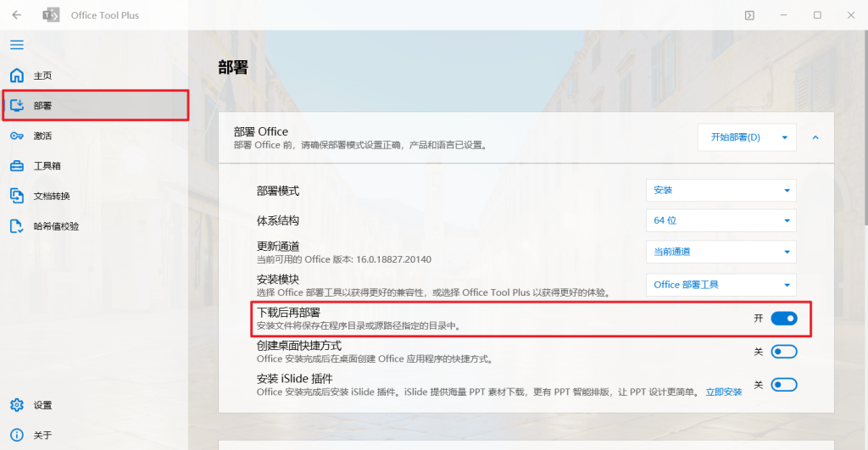Enable the 安装 iSlide 插件 switch
This screenshot has width=868, height=450.
[x=784, y=385]
